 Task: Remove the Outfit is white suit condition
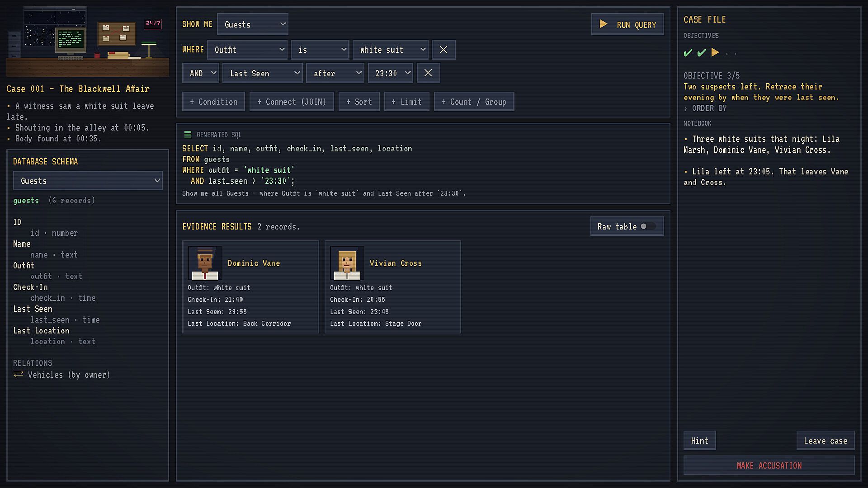click(x=443, y=50)
